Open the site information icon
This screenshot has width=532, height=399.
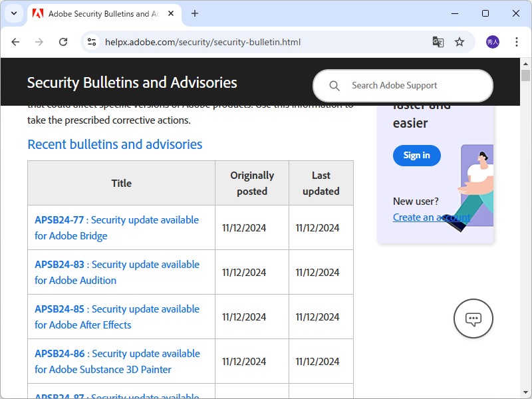click(92, 42)
